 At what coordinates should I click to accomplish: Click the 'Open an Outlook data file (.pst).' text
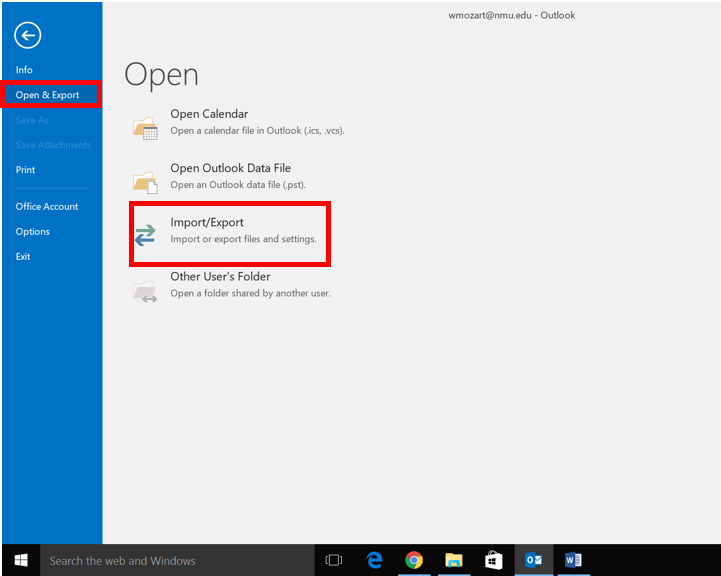238,185
